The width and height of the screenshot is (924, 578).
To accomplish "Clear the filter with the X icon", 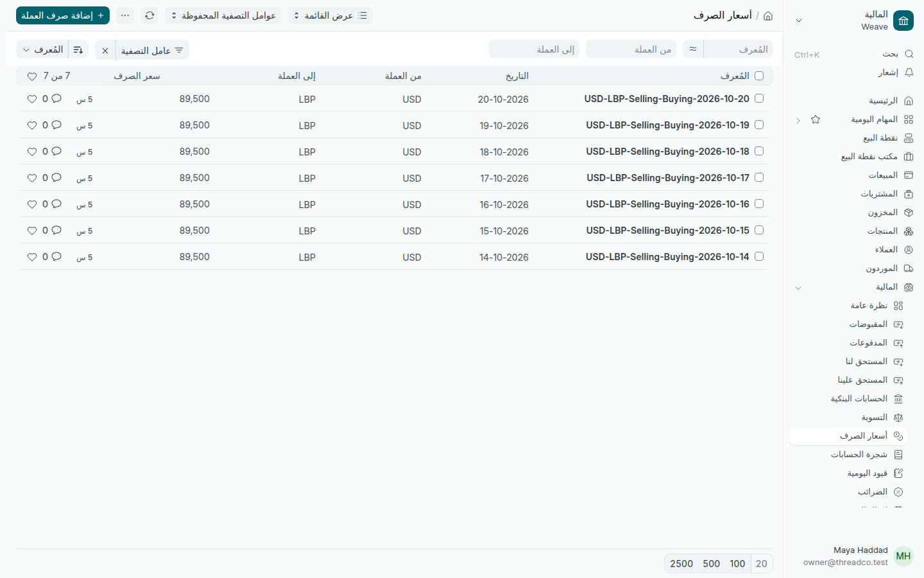I will (105, 50).
